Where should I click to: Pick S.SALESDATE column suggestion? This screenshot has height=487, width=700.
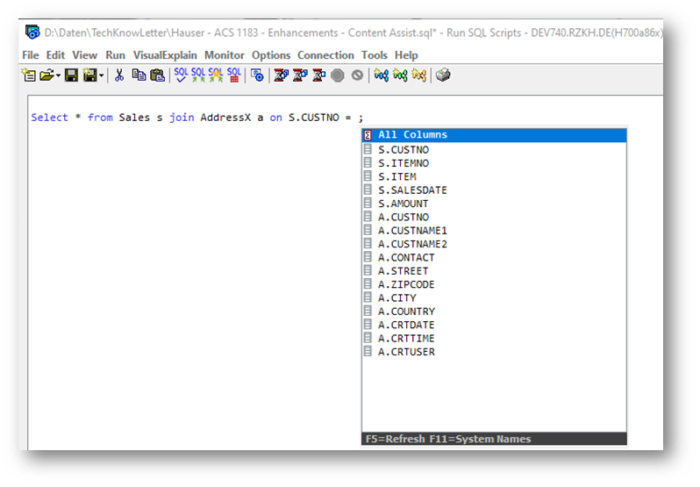tap(494, 190)
